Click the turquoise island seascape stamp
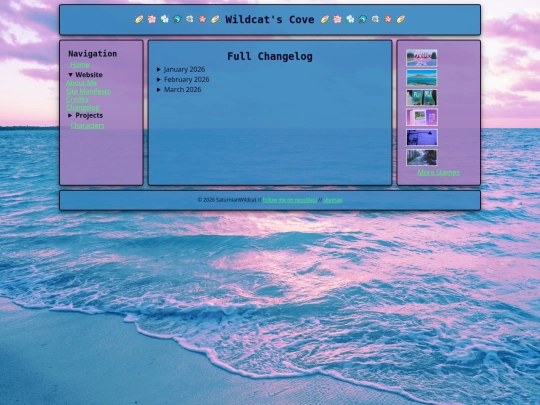The width and height of the screenshot is (540, 405). [x=422, y=78]
